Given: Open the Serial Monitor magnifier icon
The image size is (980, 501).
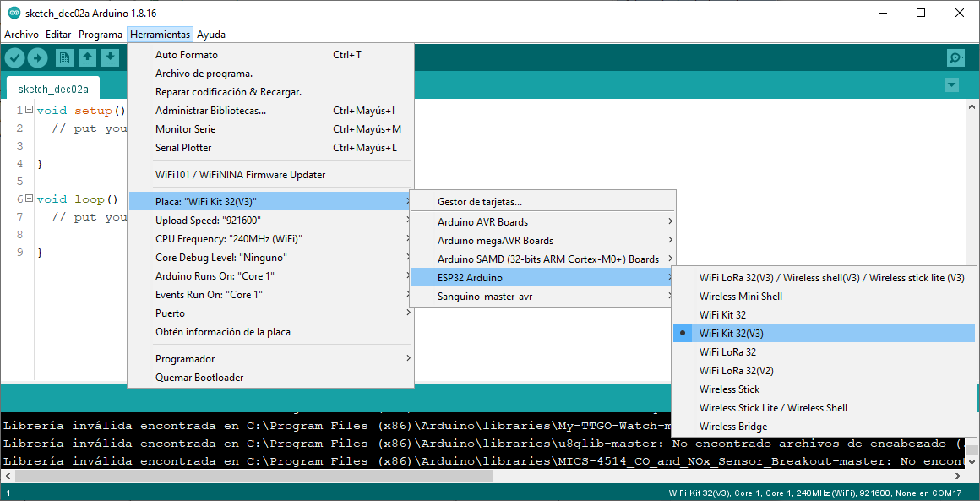Looking at the screenshot, I should click(x=956, y=58).
